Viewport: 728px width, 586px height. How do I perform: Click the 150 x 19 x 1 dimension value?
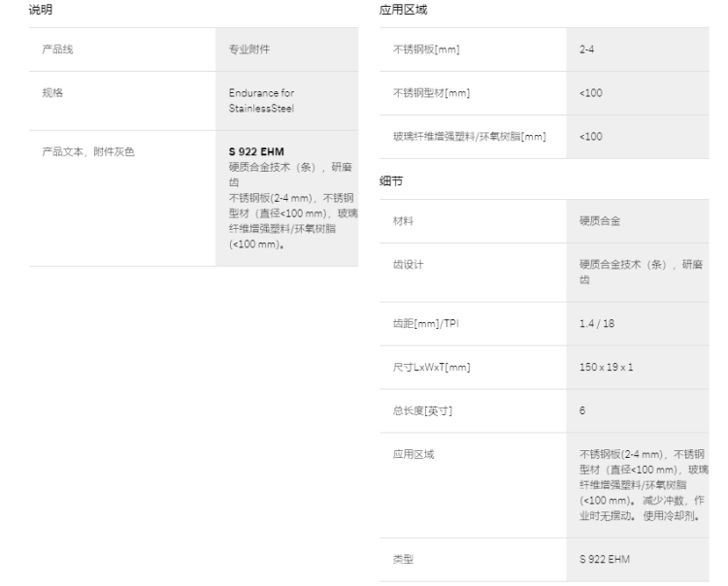[x=607, y=367]
